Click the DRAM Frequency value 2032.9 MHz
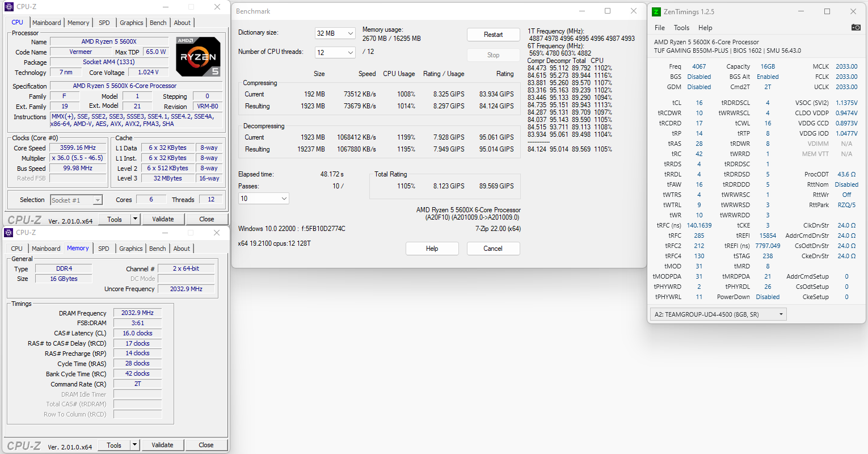 click(x=137, y=313)
